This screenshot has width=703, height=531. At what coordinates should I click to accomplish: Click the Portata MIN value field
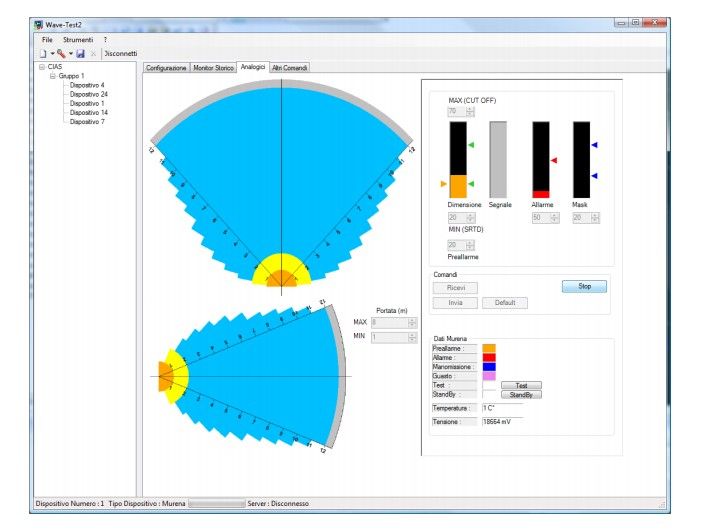389,337
